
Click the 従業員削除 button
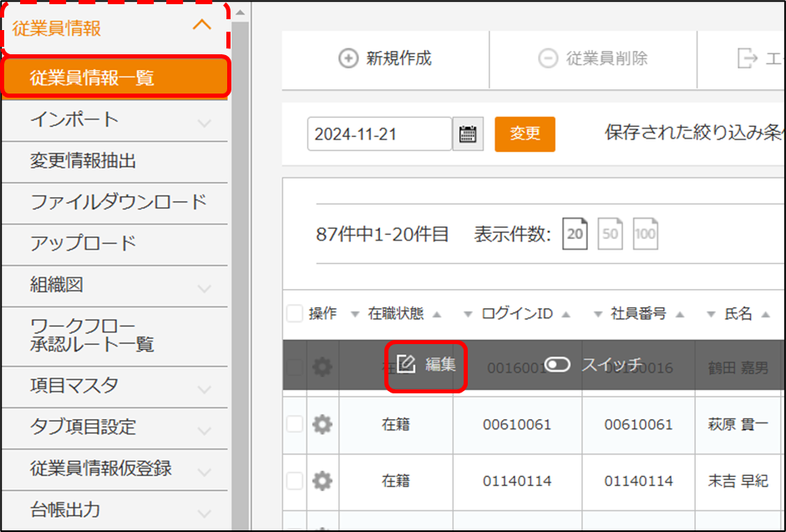click(x=595, y=58)
